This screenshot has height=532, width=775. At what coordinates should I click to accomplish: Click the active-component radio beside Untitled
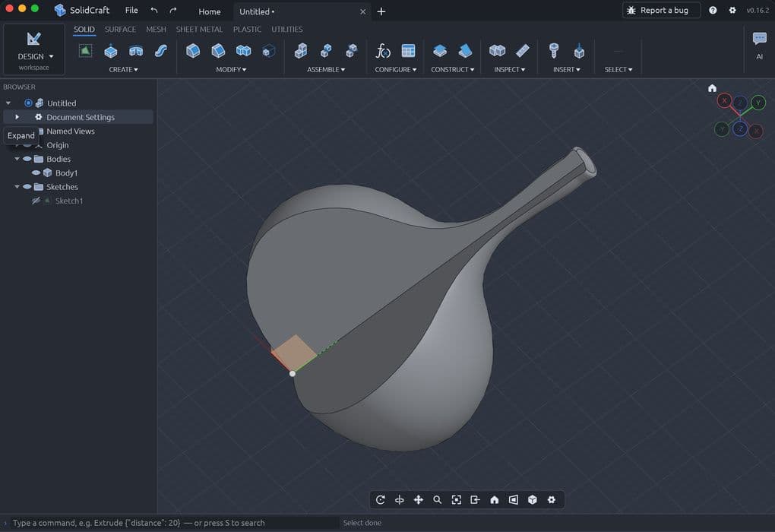tap(28, 103)
